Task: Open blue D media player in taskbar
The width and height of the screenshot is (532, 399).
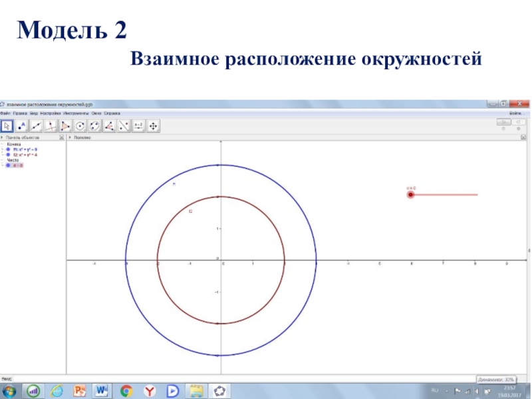Action: coord(173,391)
